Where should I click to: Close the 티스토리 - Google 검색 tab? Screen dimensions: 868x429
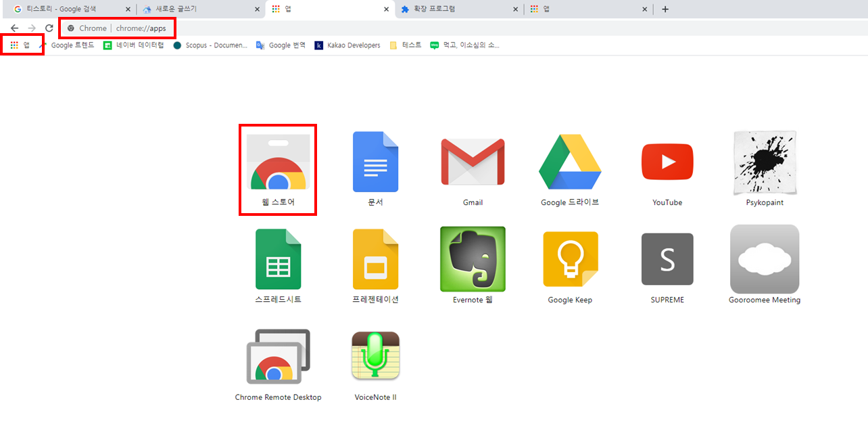pos(128,9)
